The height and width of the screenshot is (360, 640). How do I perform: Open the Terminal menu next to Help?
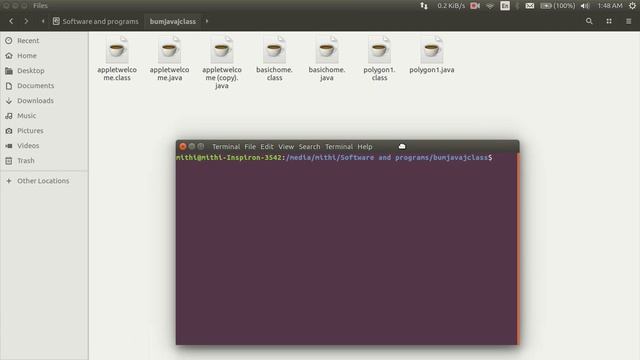pos(339,147)
